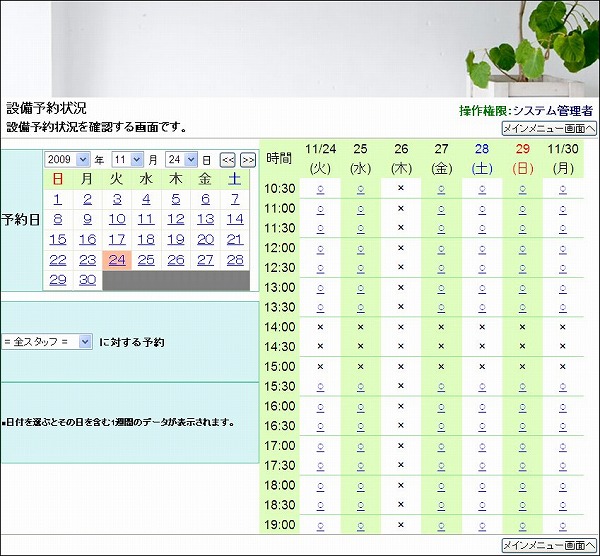This screenshot has width=600, height=556.
Task: Select calendar date 15
Action: [58, 240]
